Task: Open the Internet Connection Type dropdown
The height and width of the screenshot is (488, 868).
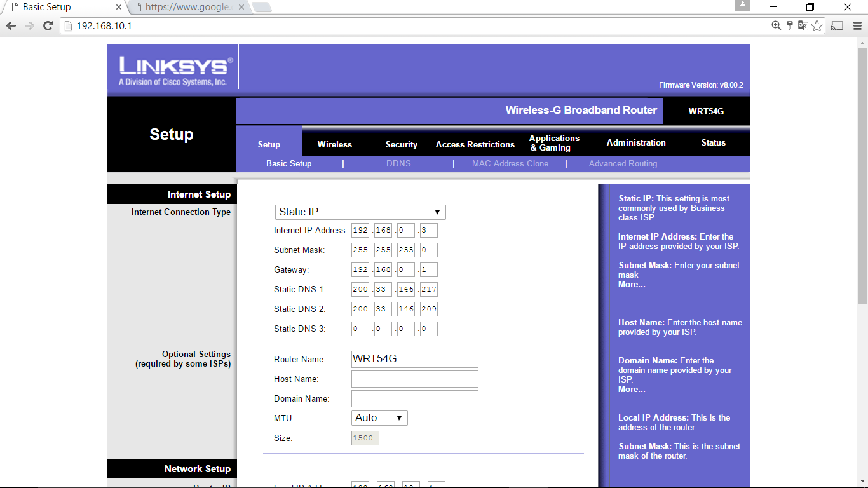Action: pyautogui.click(x=360, y=212)
